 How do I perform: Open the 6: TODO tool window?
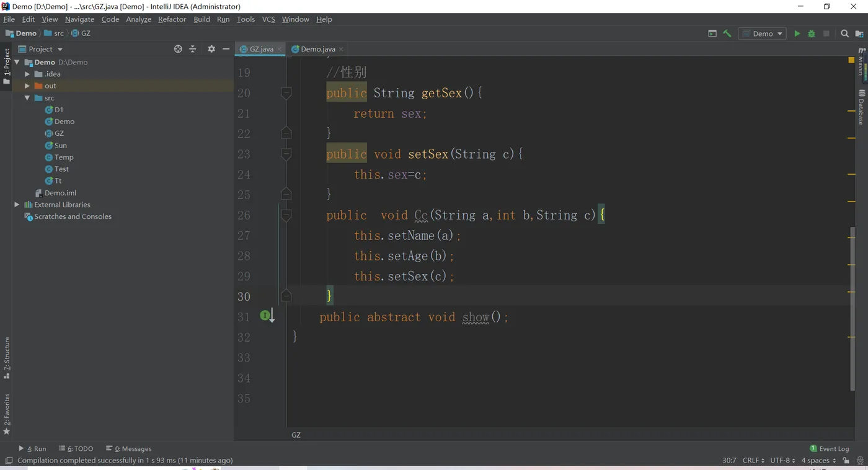click(76, 448)
